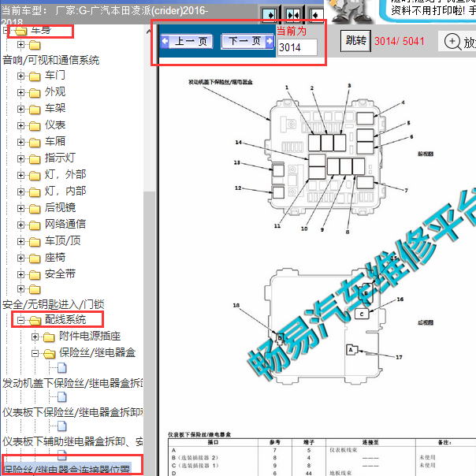Viewport: 476px width, 476px height.
Task: Click the 跳转 jump button
Action: click(x=355, y=41)
